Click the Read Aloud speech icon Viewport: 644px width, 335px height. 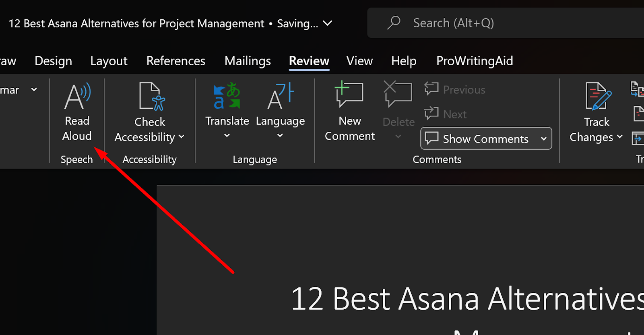coord(77,96)
